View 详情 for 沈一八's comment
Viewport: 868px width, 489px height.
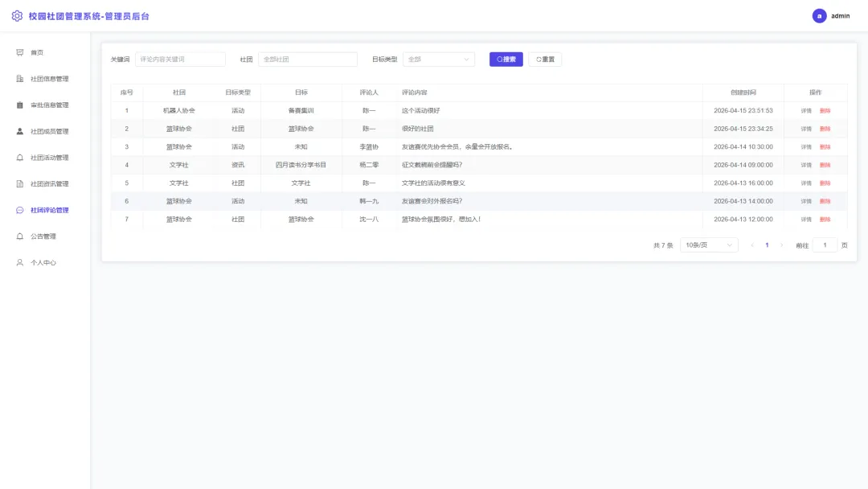click(806, 220)
